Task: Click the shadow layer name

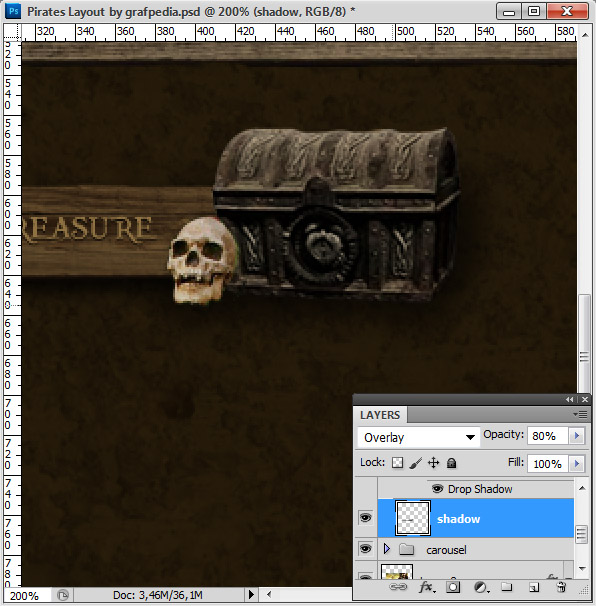Action: pos(458,519)
